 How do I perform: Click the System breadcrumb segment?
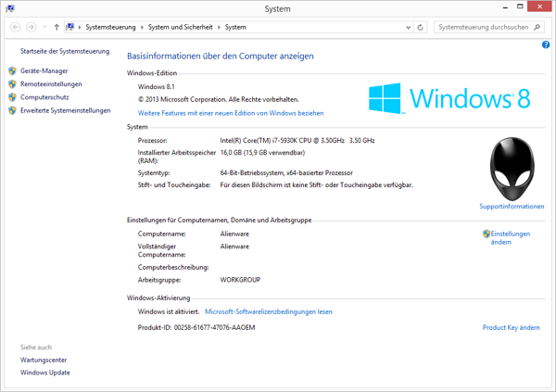[235, 27]
